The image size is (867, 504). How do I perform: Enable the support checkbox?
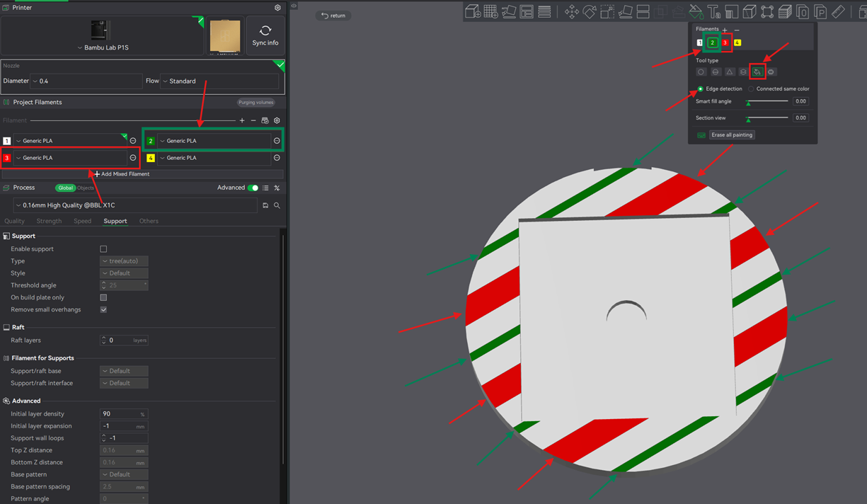point(103,249)
